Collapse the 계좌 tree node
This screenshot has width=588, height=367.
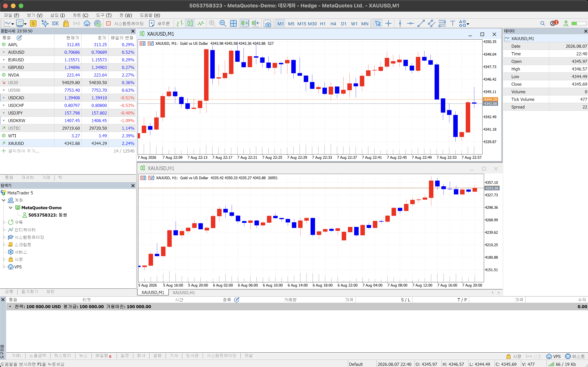click(x=3, y=200)
